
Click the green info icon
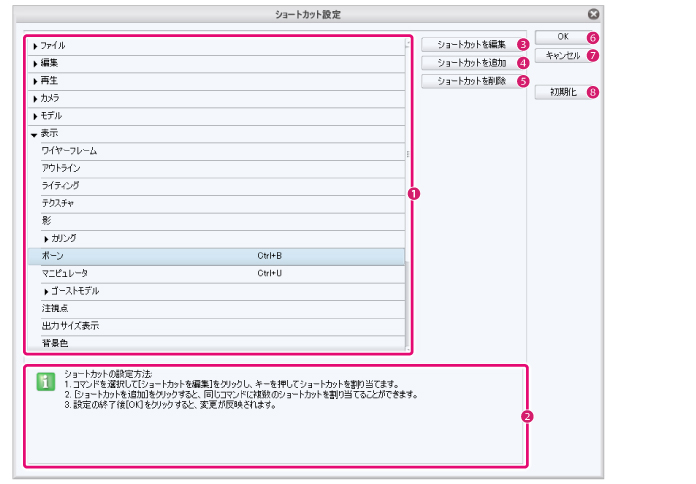click(46, 382)
